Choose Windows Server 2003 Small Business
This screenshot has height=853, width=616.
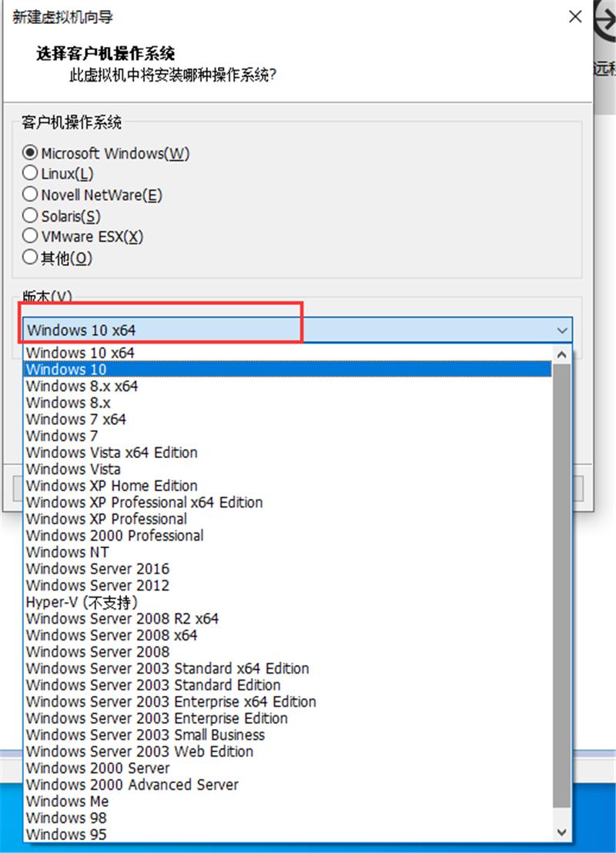point(288,735)
